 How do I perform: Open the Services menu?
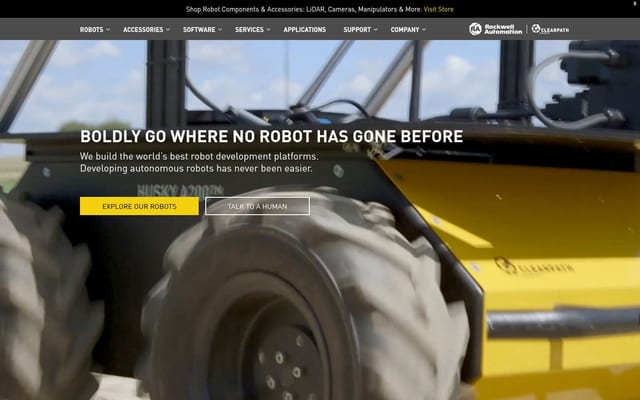pyautogui.click(x=249, y=29)
